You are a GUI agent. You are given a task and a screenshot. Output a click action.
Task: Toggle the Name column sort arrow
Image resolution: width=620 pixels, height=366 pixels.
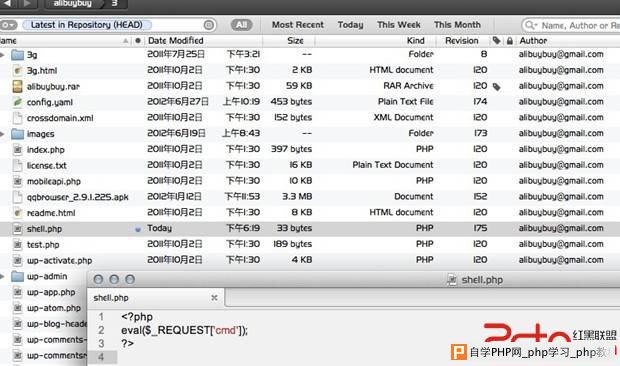[x=125, y=41]
